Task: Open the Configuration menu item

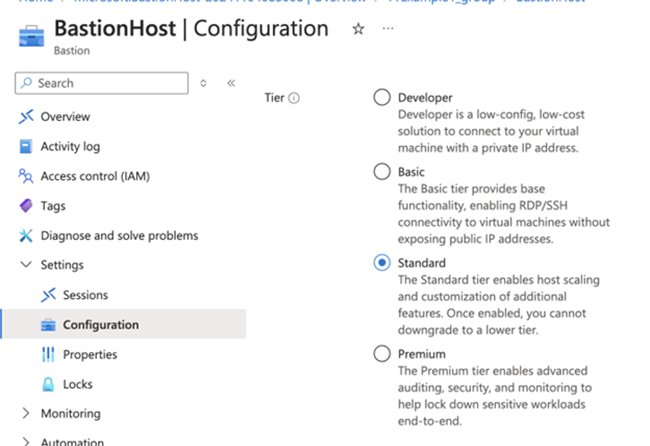Action: (x=100, y=325)
